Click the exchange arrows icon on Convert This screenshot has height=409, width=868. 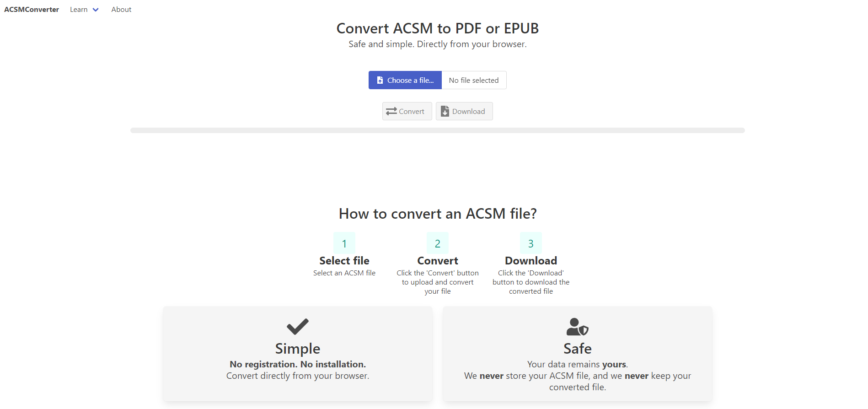[391, 112]
